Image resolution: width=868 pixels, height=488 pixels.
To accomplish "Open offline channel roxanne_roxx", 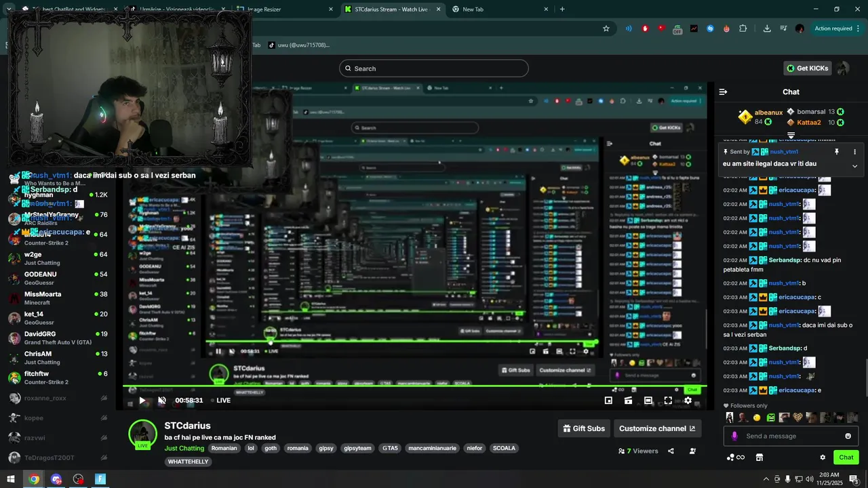I will [x=58, y=399].
